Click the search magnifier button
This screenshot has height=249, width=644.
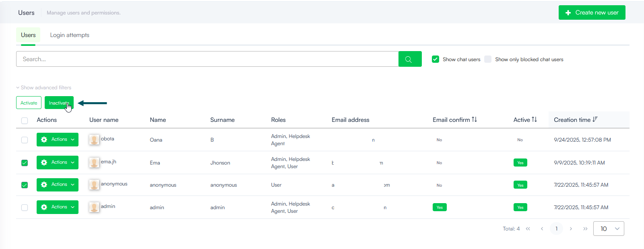(x=410, y=59)
